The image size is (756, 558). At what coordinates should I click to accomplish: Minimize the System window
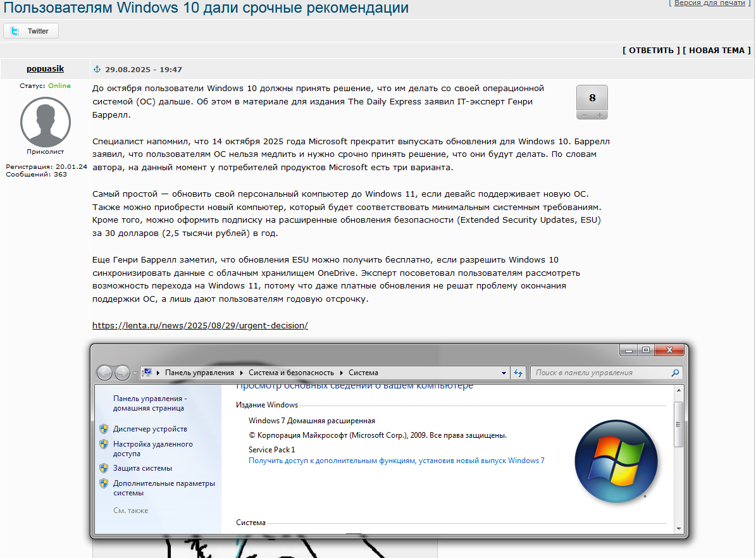[628, 350]
